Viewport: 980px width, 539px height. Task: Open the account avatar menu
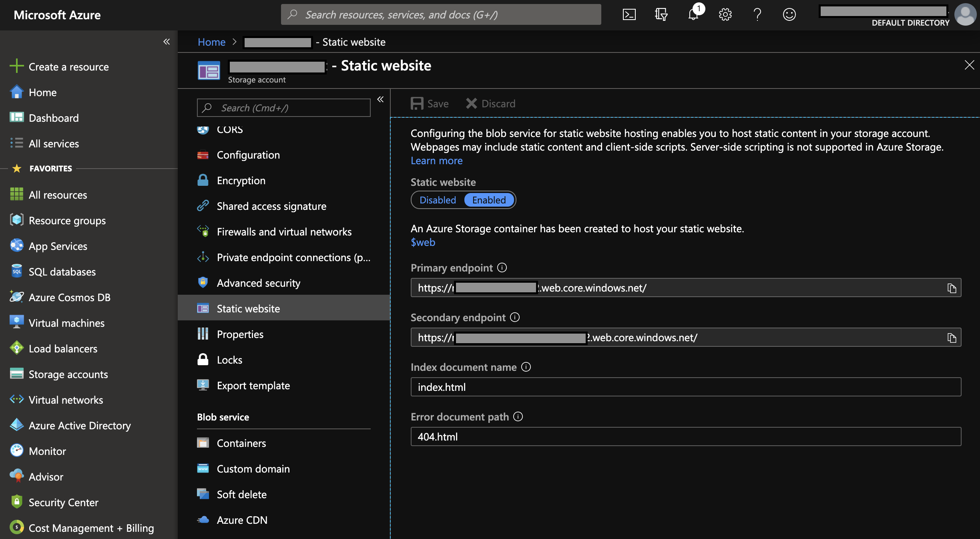(965, 15)
